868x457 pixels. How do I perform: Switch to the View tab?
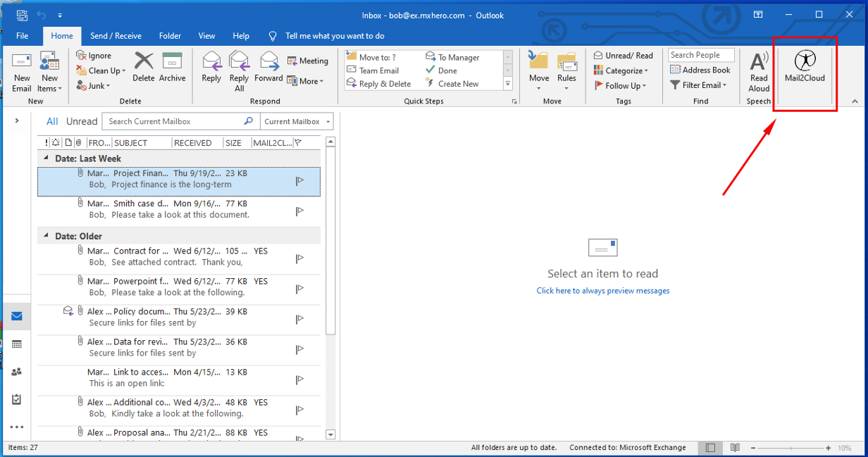(206, 36)
